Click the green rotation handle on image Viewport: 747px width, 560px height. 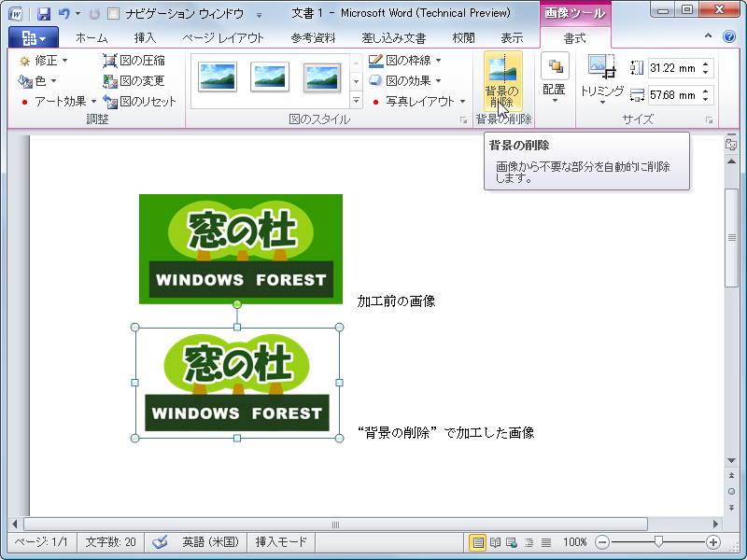(237, 304)
